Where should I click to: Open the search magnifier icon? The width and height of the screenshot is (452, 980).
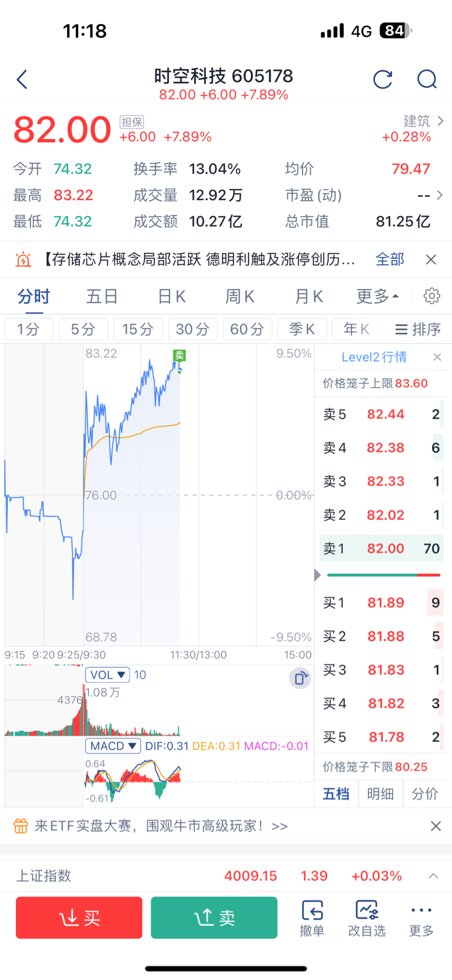(427, 79)
